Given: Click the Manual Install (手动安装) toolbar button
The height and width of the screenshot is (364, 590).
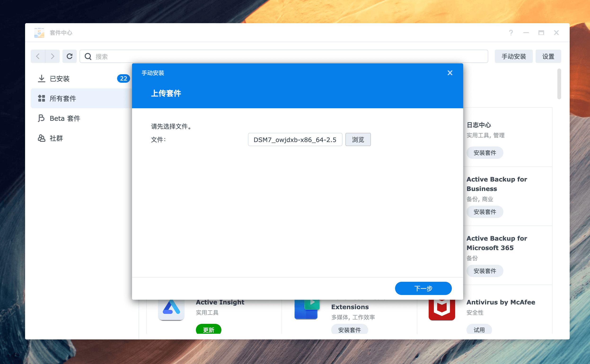Looking at the screenshot, I should pos(513,56).
